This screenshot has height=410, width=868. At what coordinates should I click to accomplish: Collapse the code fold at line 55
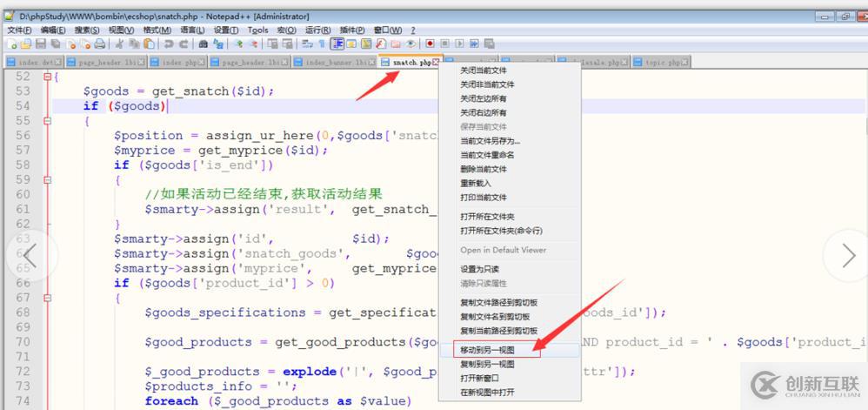click(48, 121)
